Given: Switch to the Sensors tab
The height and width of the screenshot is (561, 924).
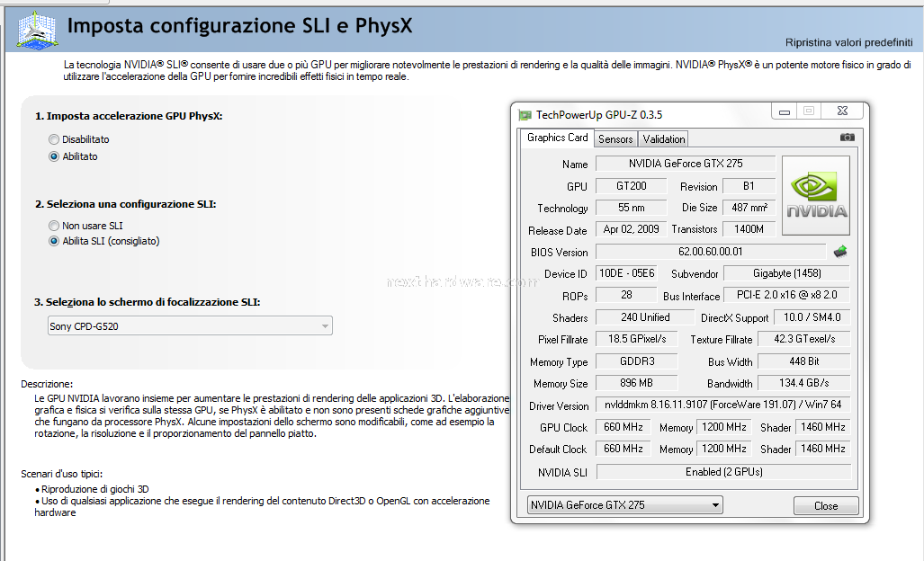Looking at the screenshot, I should [x=615, y=139].
